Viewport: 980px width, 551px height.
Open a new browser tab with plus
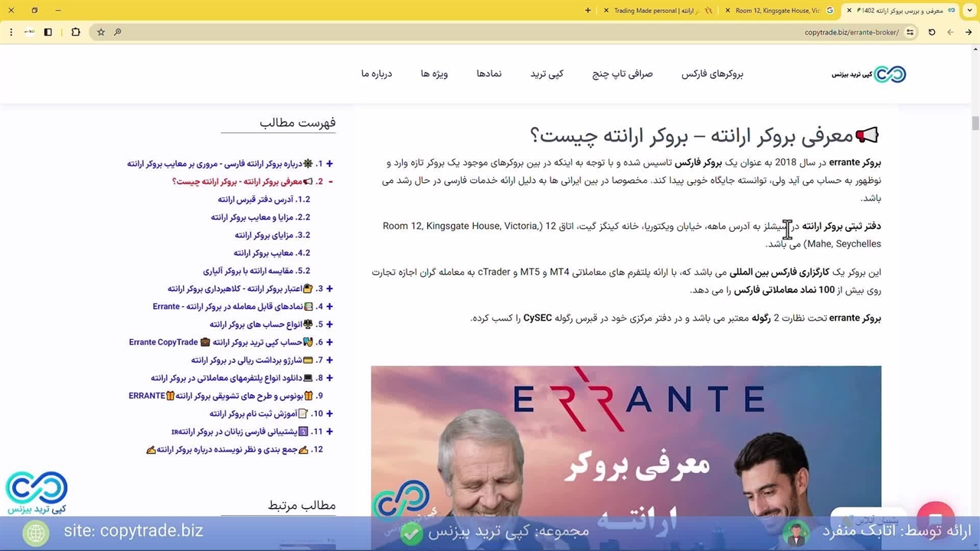[x=588, y=11]
